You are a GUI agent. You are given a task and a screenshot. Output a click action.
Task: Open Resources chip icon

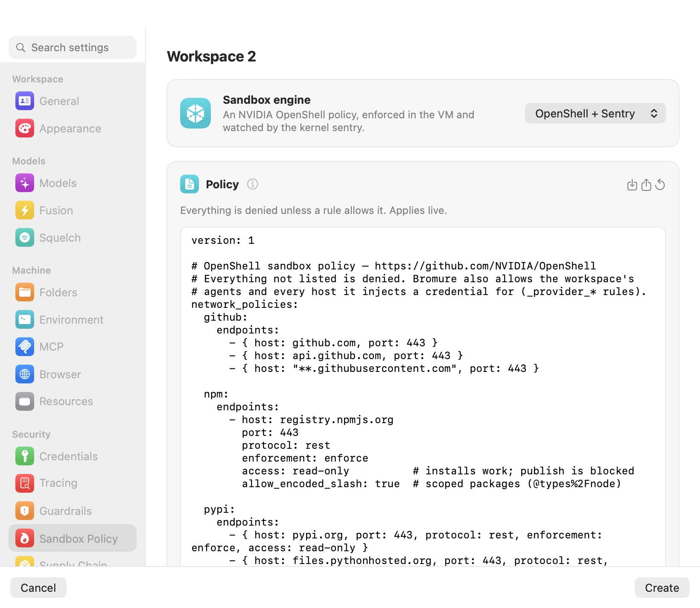click(x=25, y=401)
